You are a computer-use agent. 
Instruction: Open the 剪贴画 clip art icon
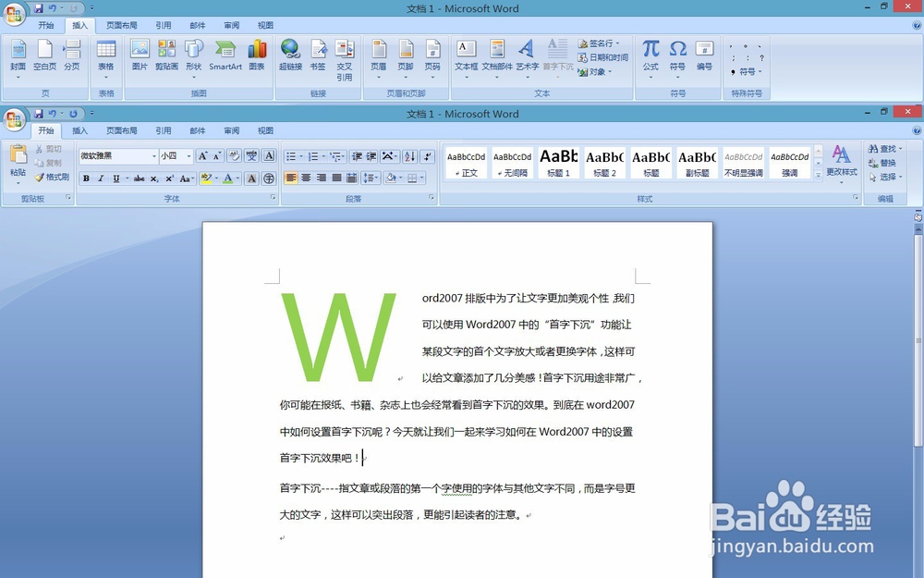pyautogui.click(x=166, y=56)
